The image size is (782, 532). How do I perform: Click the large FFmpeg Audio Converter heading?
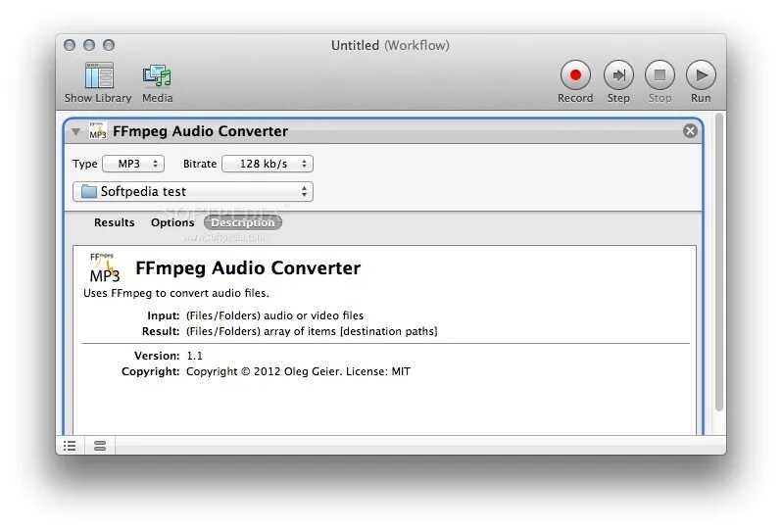[248, 268]
